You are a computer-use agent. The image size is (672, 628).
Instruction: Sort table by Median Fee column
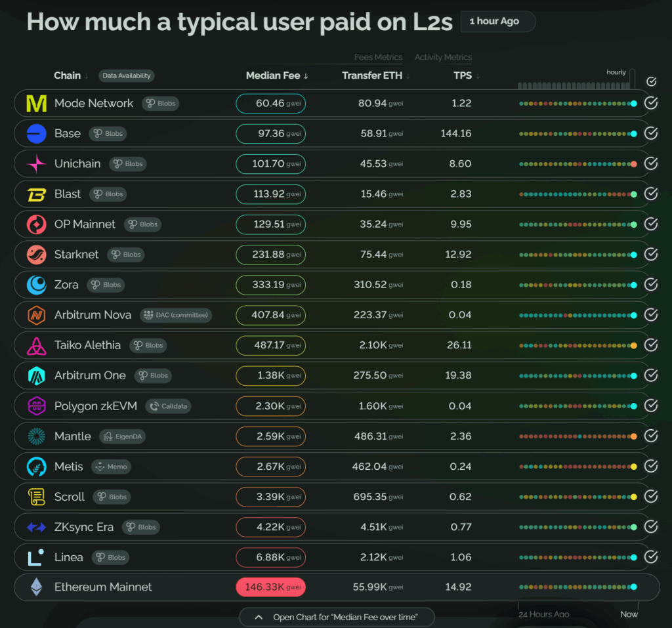(277, 75)
